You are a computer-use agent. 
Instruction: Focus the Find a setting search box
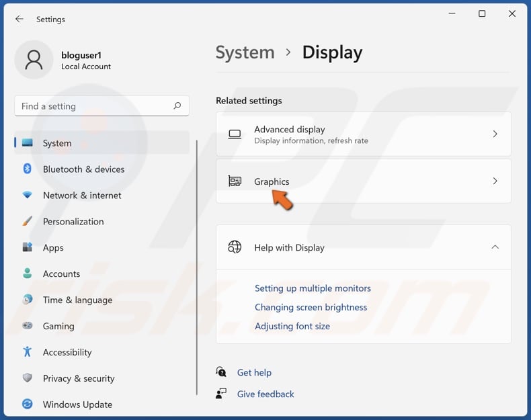[102, 106]
